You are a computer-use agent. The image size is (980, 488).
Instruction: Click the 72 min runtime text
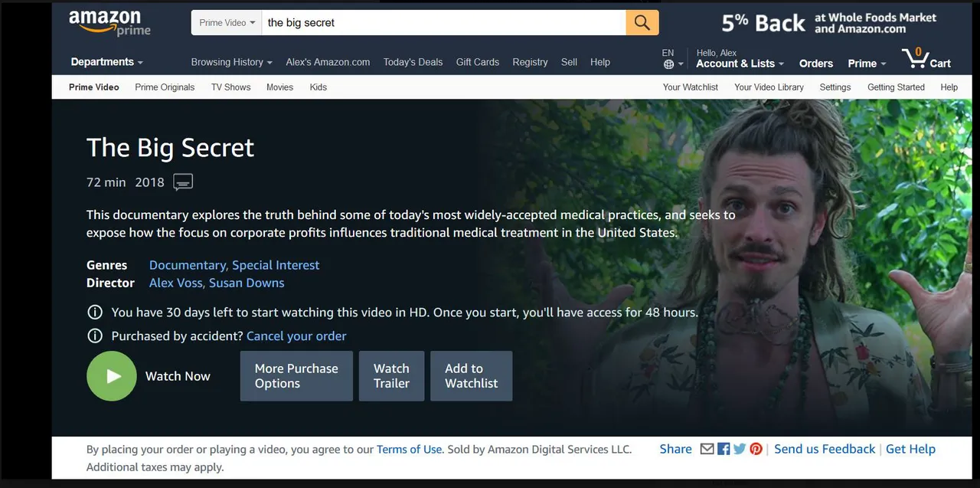point(106,182)
